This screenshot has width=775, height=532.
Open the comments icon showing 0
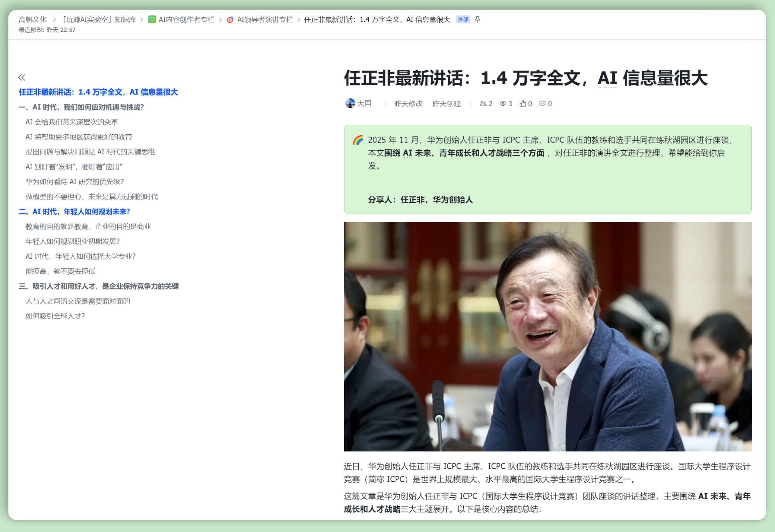[542, 104]
